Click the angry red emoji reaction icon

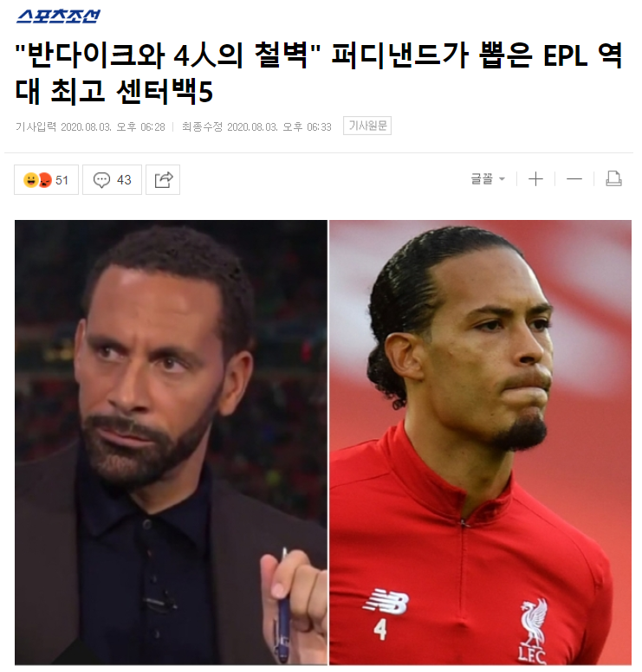click(45, 180)
